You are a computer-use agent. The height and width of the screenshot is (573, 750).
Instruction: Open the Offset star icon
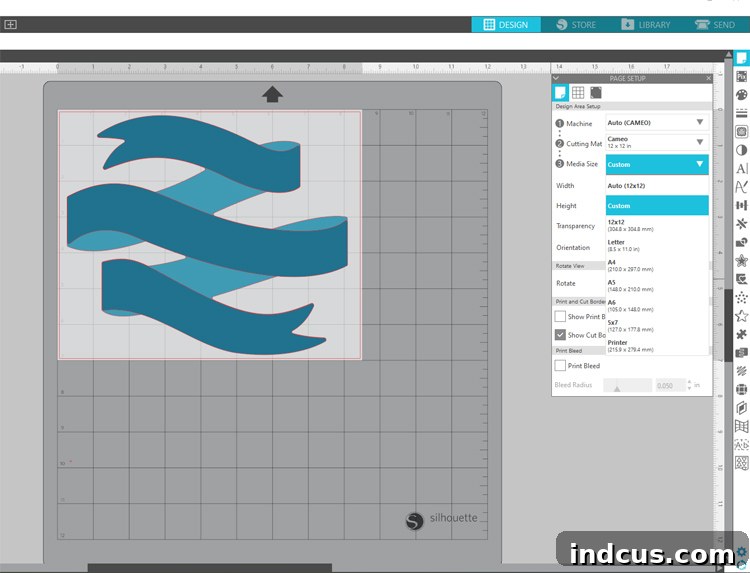(x=741, y=261)
